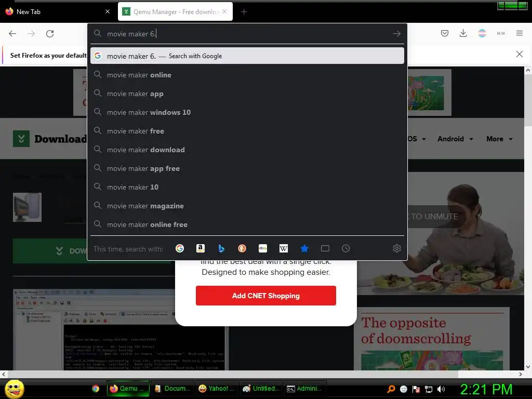Click the network tray icon

[429, 389]
